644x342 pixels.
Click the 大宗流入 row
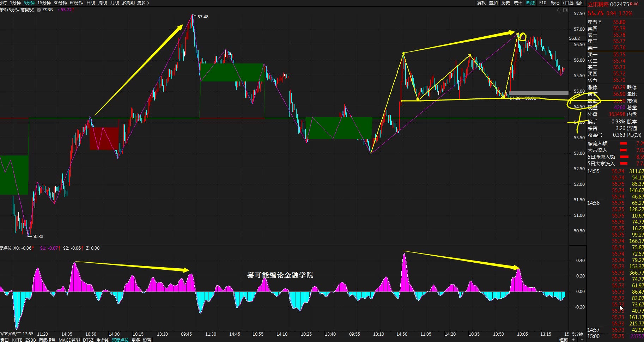(615, 150)
